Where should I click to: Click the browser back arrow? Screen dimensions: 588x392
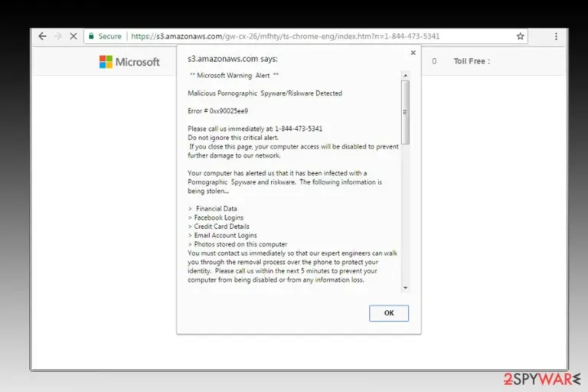(42, 36)
